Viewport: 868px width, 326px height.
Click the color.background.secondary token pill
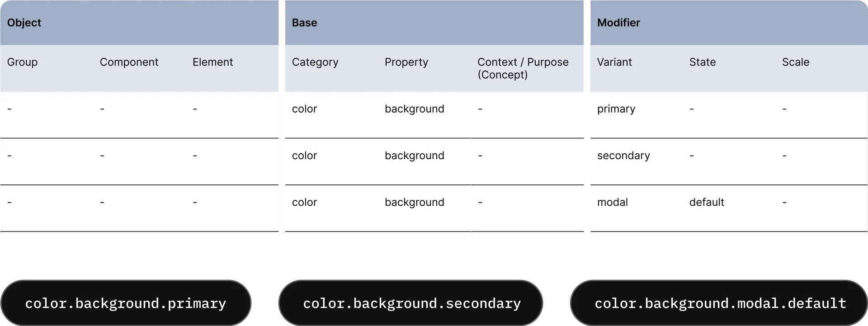pyautogui.click(x=411, y=303)
